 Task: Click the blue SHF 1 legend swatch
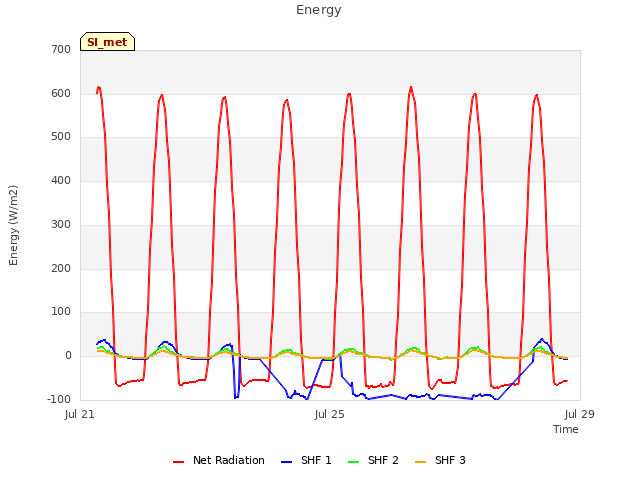(287, 462)
